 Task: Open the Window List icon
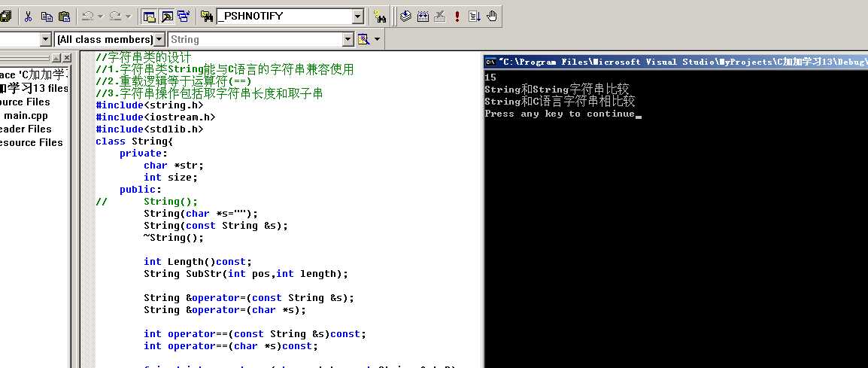point(184,16)
